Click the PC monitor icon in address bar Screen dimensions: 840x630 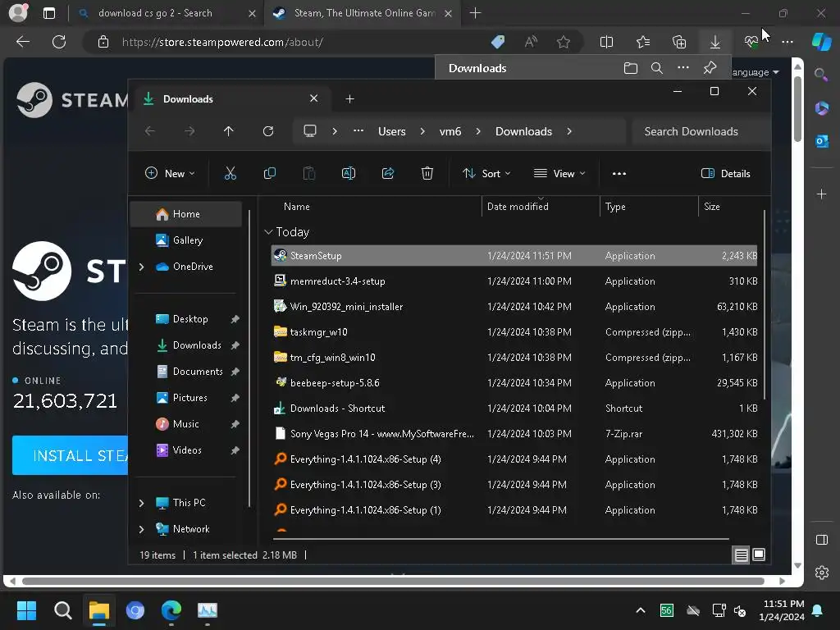[x=309, y=131]
